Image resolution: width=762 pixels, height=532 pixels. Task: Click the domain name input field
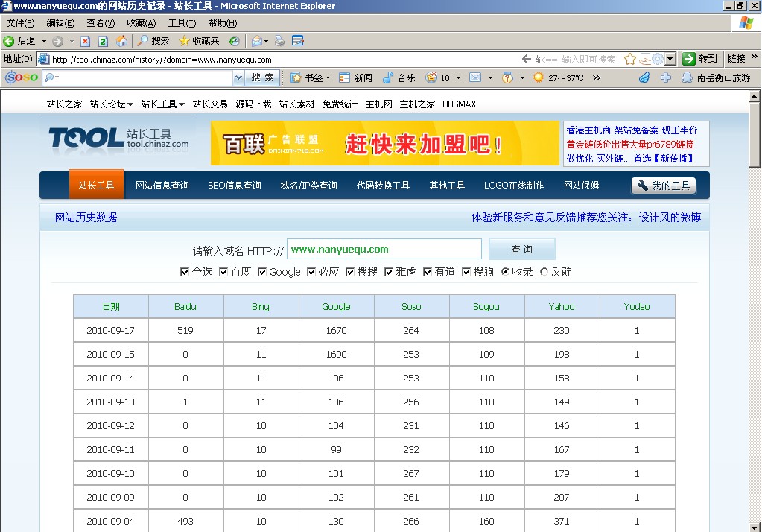384,249
